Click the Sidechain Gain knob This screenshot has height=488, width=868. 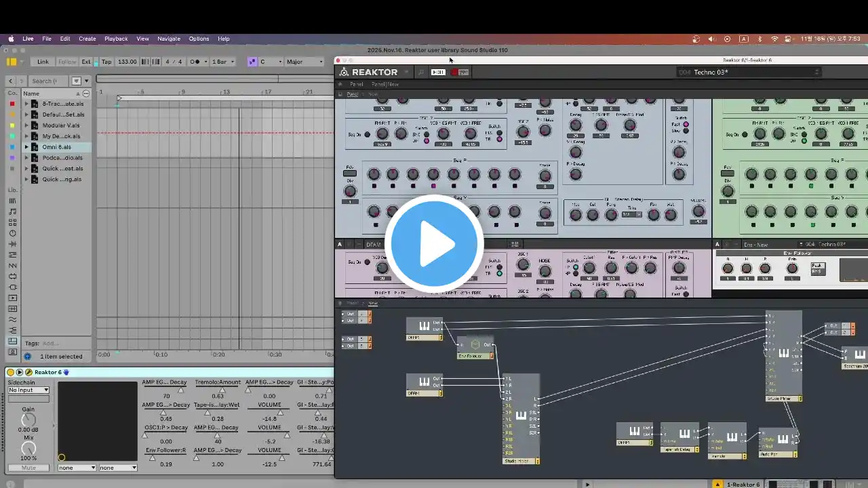pyautogui.click(x=28, y=420)
